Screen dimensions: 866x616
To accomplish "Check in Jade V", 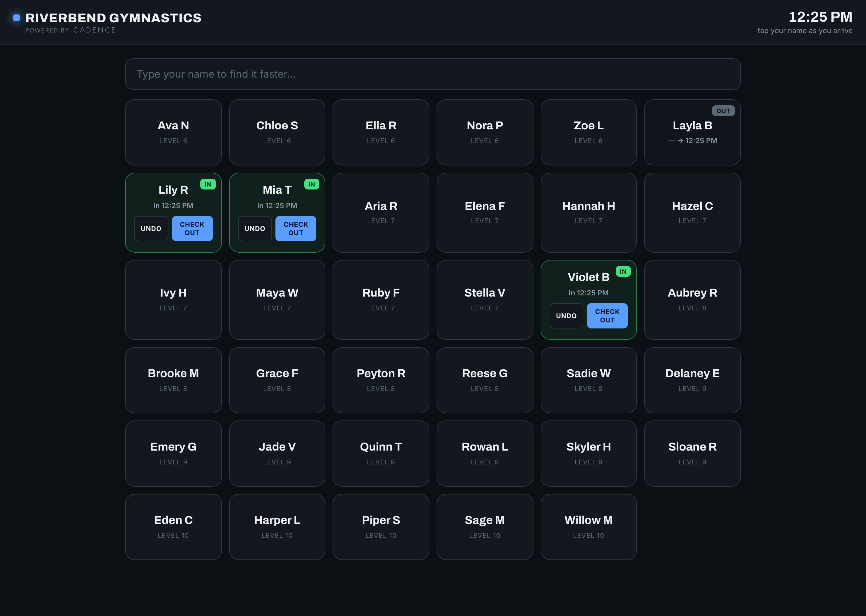I will pos(277,453).
